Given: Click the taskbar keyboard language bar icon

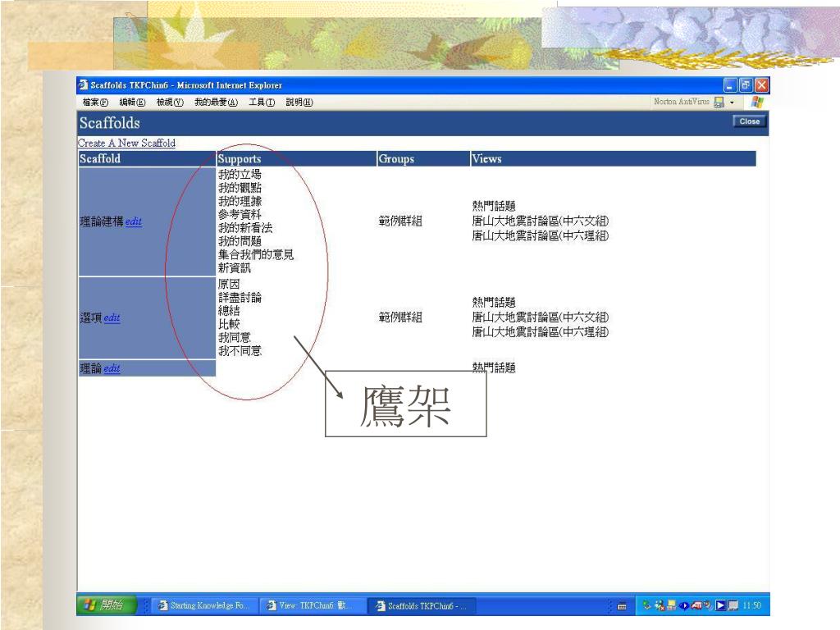Looking at the screenshot, I should tap(622, 606).
